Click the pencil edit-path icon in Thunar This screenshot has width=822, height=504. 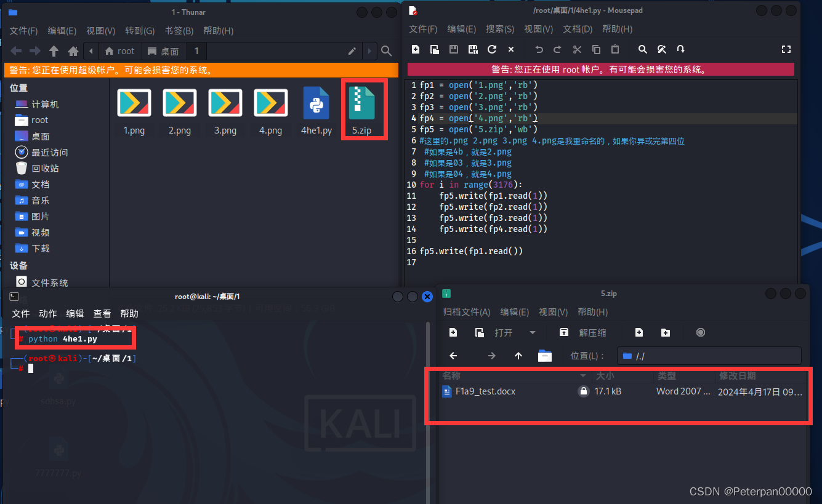(352, 51)
